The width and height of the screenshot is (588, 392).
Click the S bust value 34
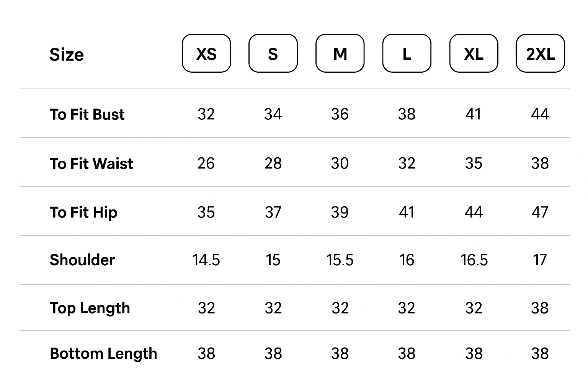point(273,114)
